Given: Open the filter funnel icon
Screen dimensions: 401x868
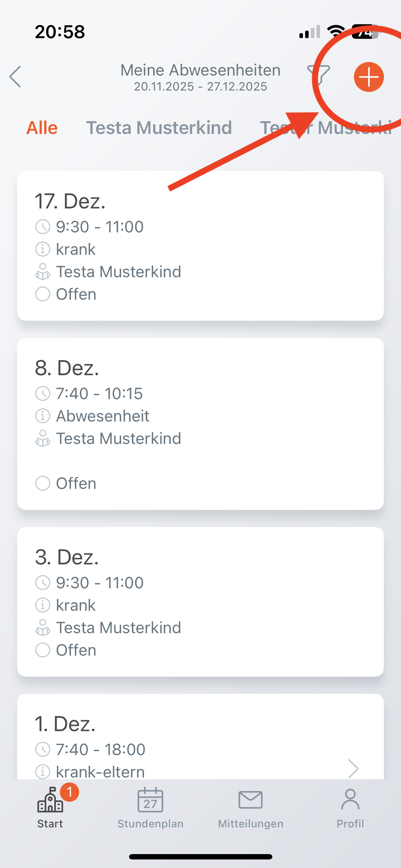Looking at the screenshot, I should pos(318,75).
